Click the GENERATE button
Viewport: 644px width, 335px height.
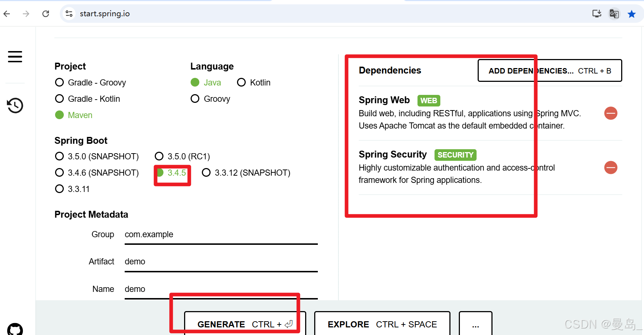[245, 324]
